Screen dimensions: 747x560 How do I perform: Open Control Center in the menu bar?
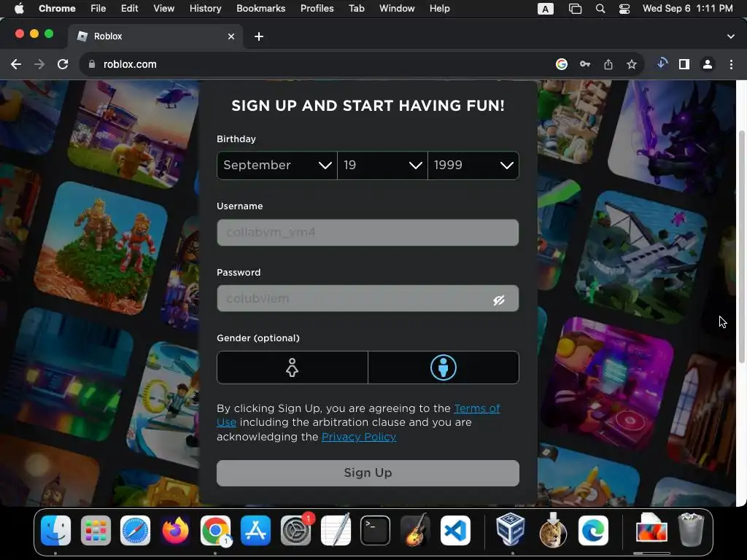(x=624, y=9)
